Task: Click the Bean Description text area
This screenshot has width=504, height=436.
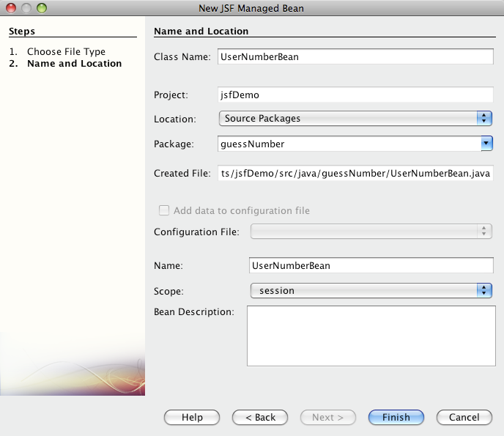Action: click(x=371, y=336)
